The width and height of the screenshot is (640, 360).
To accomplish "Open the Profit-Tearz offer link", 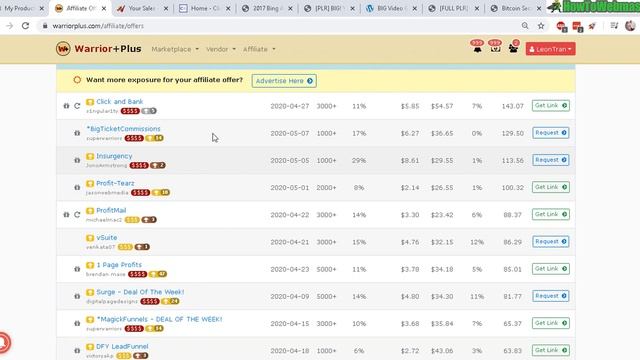I will point(115,183).
